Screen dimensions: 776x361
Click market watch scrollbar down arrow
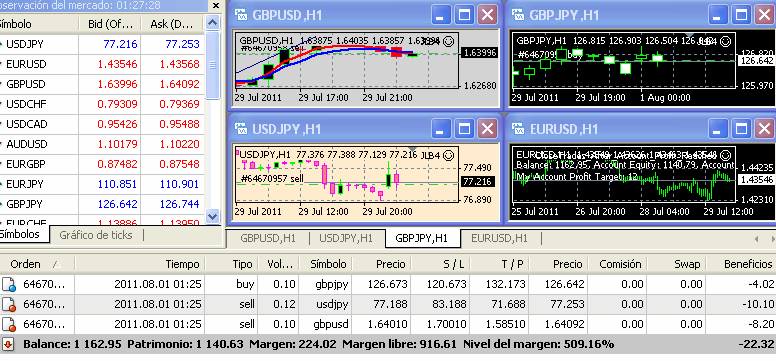click(x=212, y=216)
